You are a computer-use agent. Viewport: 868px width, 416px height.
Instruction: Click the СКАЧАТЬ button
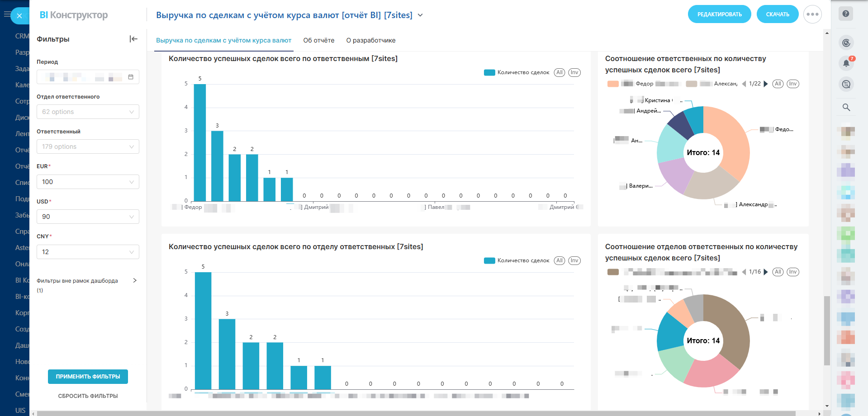tap(777, 14)
